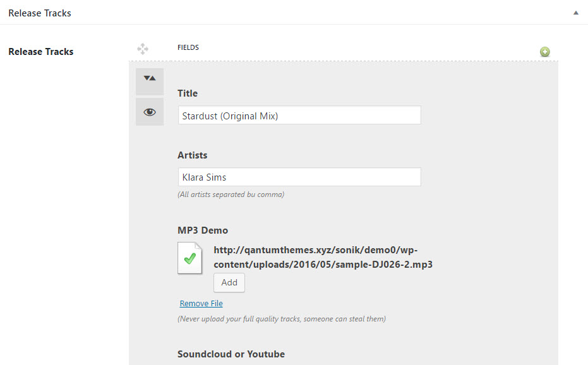Click the bold Release Tracks label on left

point(41,52)
